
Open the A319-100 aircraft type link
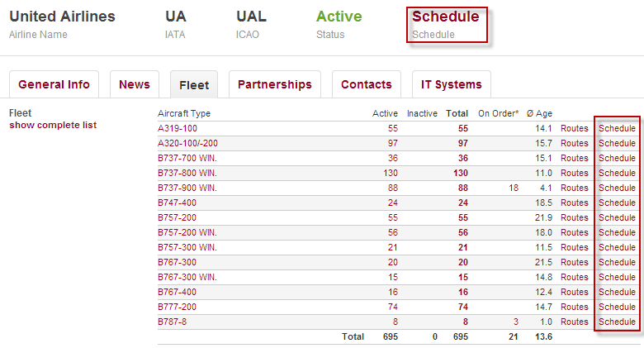[178, 128]
